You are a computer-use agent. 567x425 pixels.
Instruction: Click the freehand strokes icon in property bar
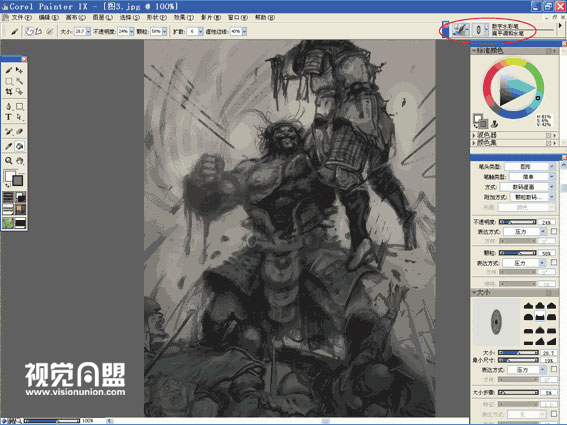(29, 32)
